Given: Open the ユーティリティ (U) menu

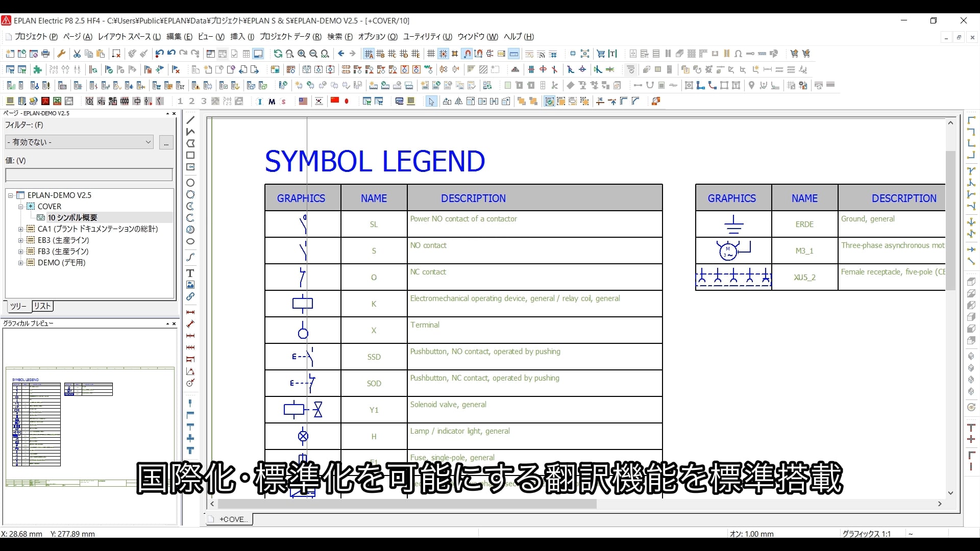Looking at the screenshot, I should pos(428,37).
